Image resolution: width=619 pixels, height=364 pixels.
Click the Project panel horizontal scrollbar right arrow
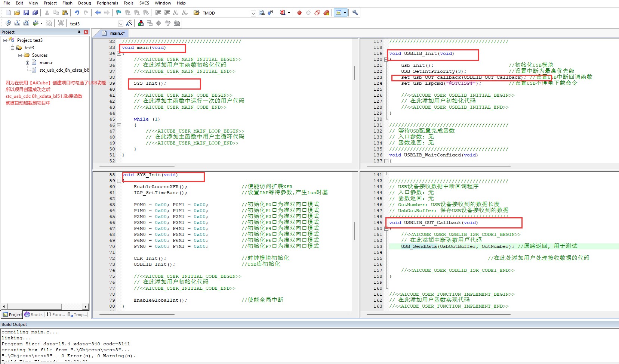(86, 307)
